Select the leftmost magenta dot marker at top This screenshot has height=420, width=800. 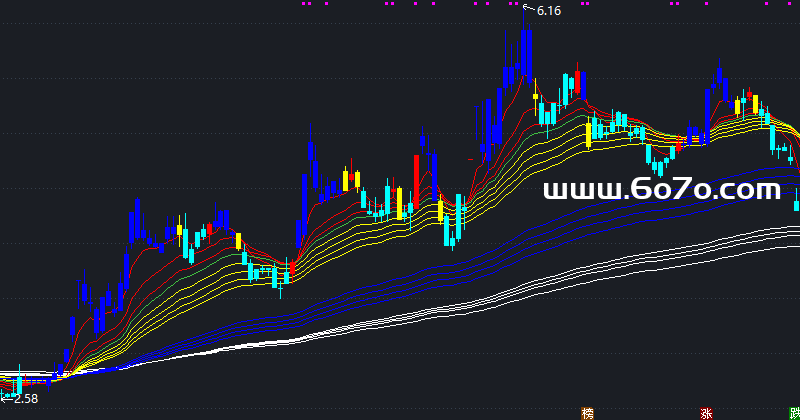305,4
